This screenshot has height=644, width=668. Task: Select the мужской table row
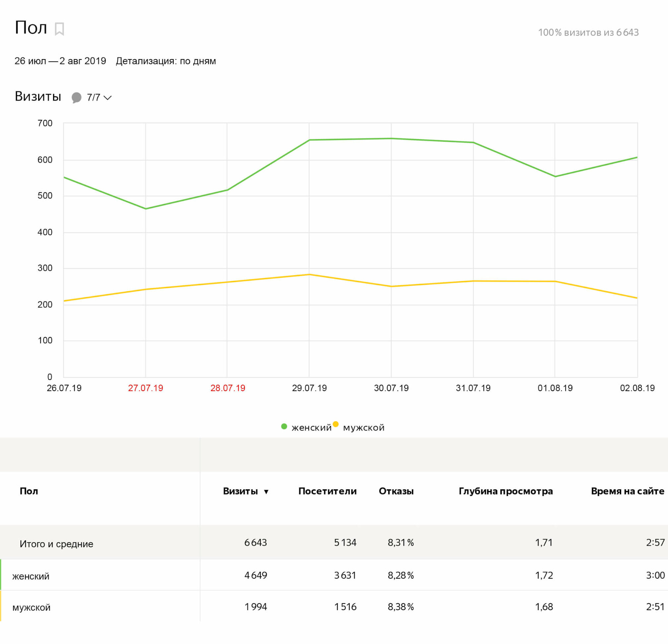(31, 607)
